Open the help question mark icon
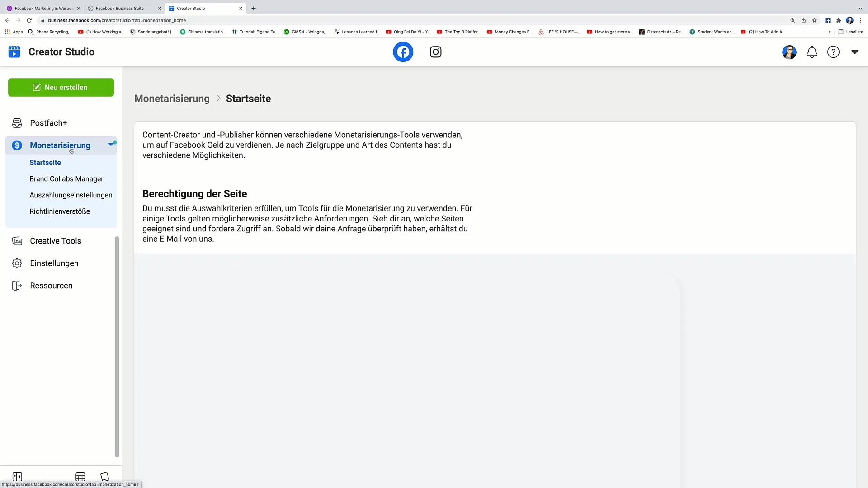 (x=833, y=52)
